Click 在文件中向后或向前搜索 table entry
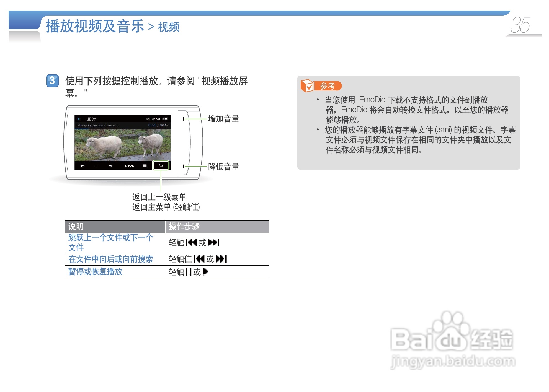549x392 pixels. tap(110, 259)
